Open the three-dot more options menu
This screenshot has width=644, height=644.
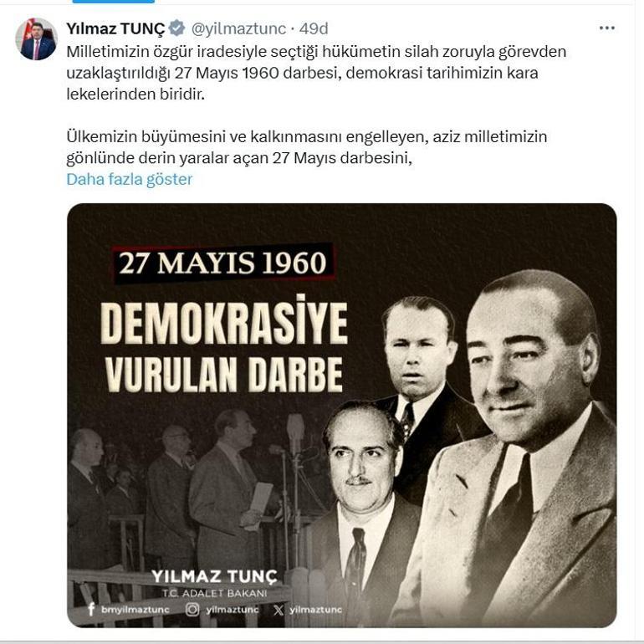click(606, 28)
